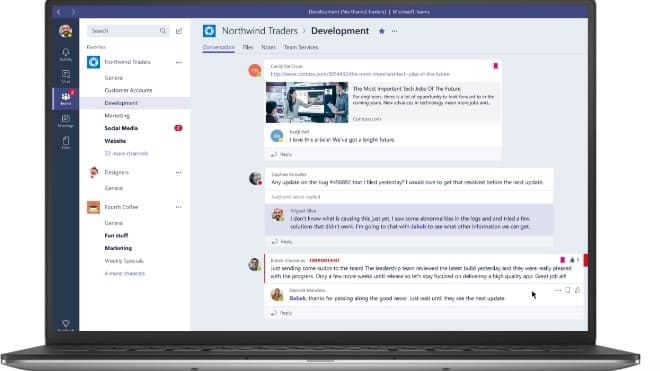Unfavorite the Development channel with the star
660x371 pixels.
click(381, 31)
